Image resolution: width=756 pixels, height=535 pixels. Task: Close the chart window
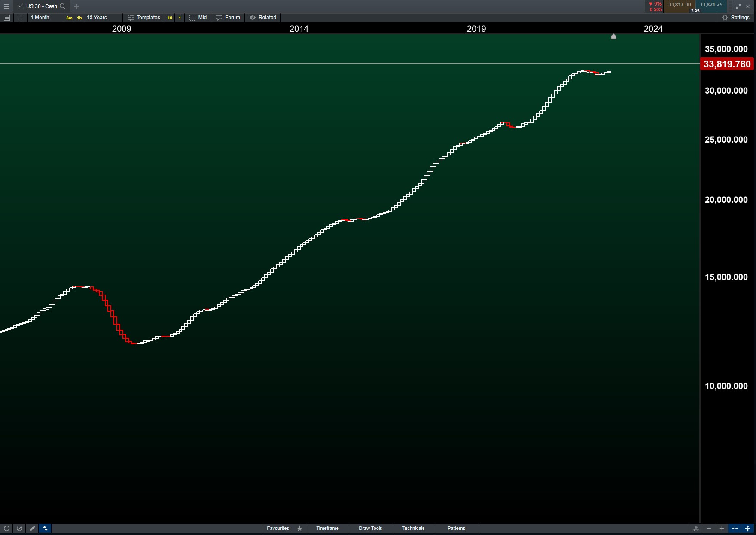(748, 6)
